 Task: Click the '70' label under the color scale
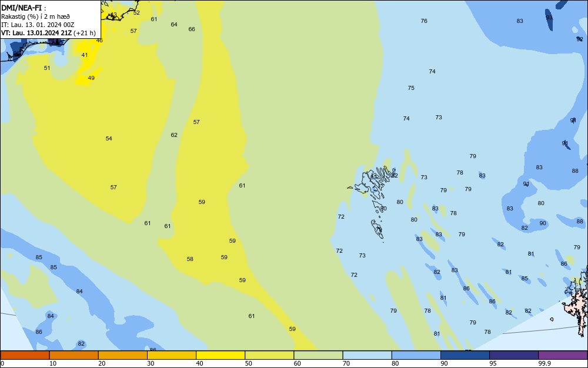346,363
